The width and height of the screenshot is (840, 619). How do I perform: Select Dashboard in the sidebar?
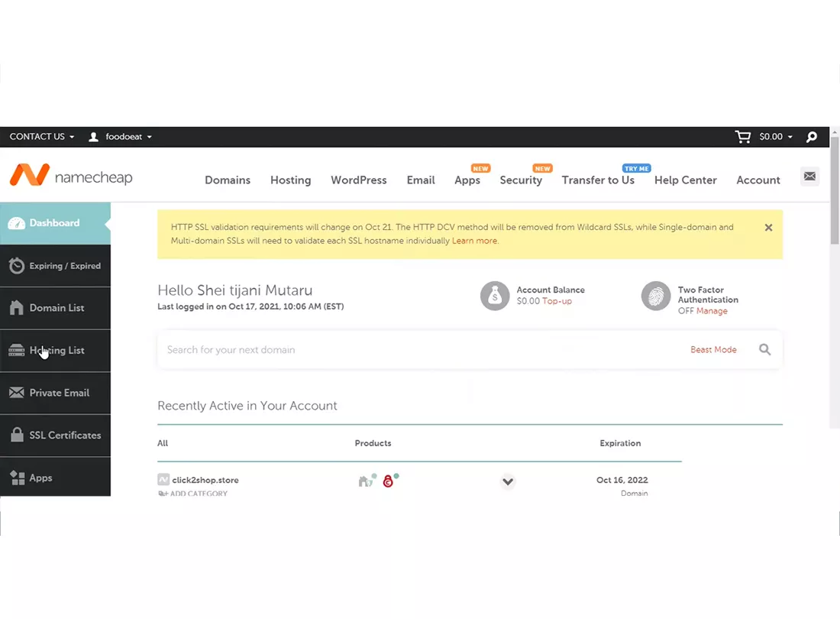[x=55, y=223]
